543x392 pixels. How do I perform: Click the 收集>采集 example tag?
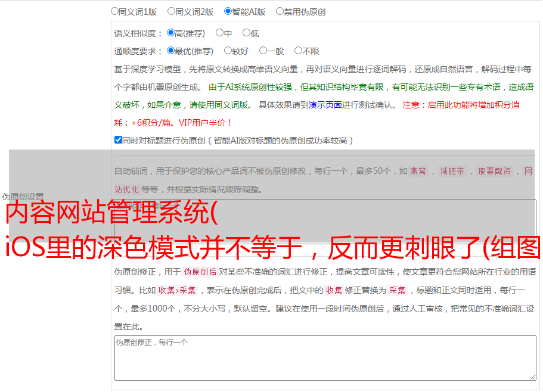coord(177,290)
